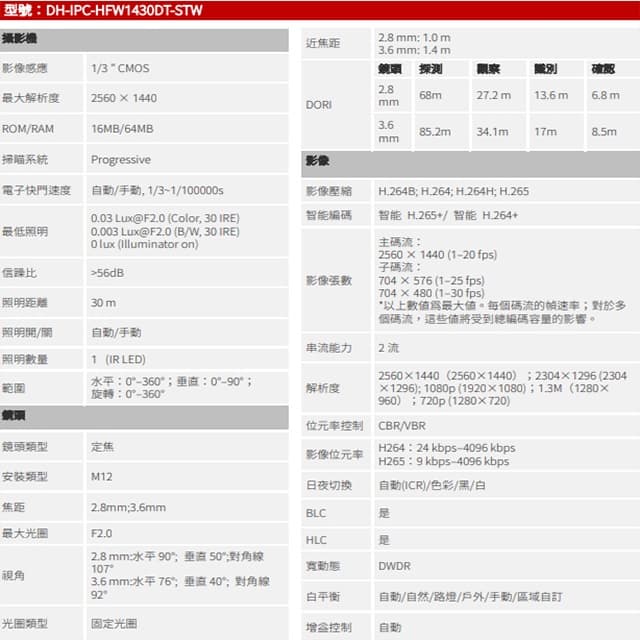Click the 影像 section header

[x=471, y=162]
